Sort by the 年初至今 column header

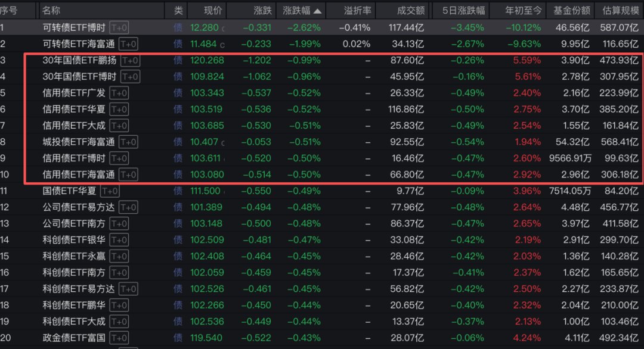524,11
